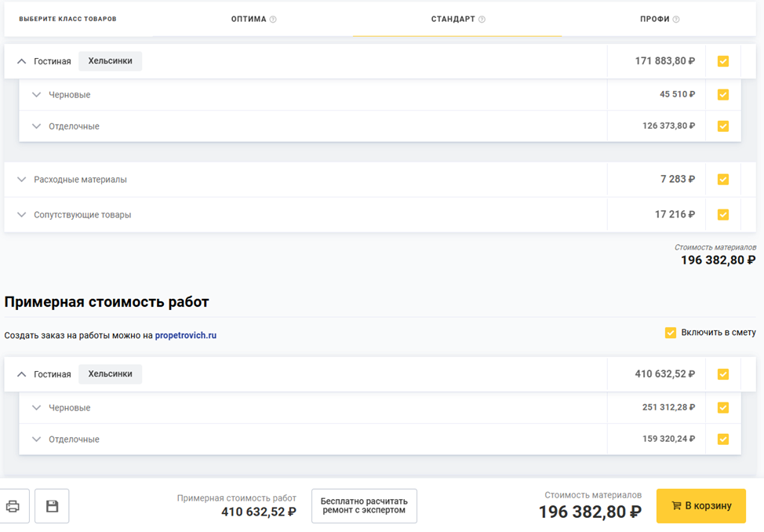Click help icon next to Оптима
This screenshot has height=532, width=764.
point(273,20)
